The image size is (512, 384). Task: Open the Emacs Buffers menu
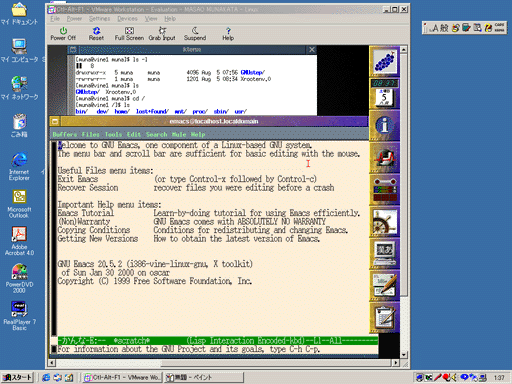65,134
